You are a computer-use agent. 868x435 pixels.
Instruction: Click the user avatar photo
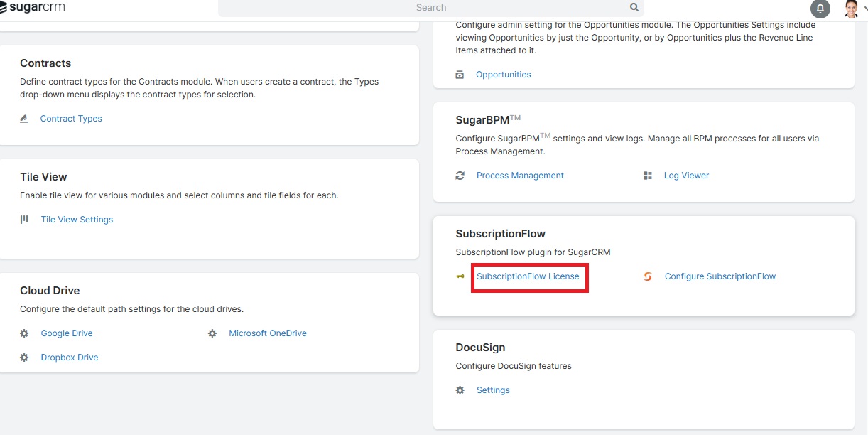851,8
